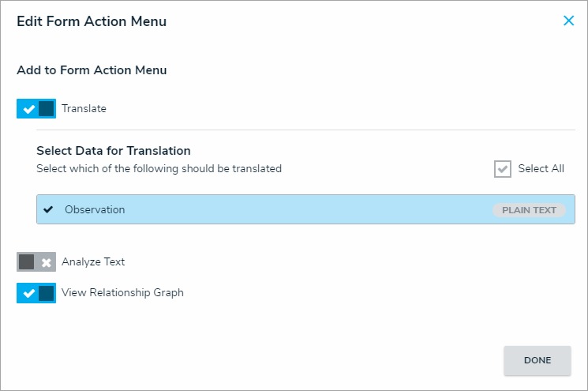This screenshot has height=391, width=588.
Task: Click the Select Data for Translation heading
Action: pos(114,151)
